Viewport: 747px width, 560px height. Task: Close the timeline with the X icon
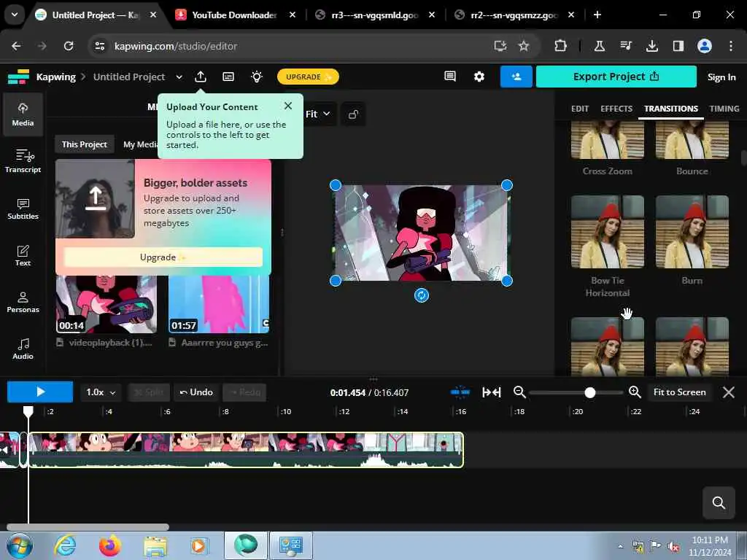(729, 392)
